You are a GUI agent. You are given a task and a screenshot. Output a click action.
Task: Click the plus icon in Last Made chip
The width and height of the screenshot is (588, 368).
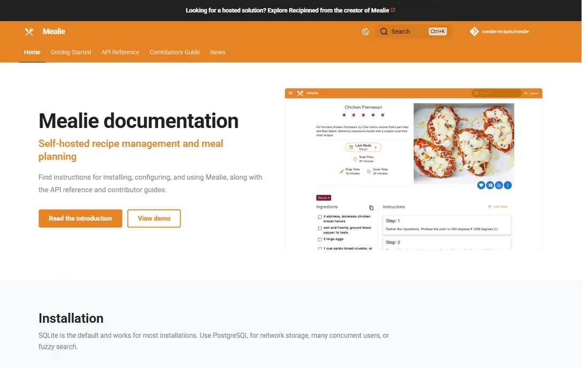[x=376, y=148]
